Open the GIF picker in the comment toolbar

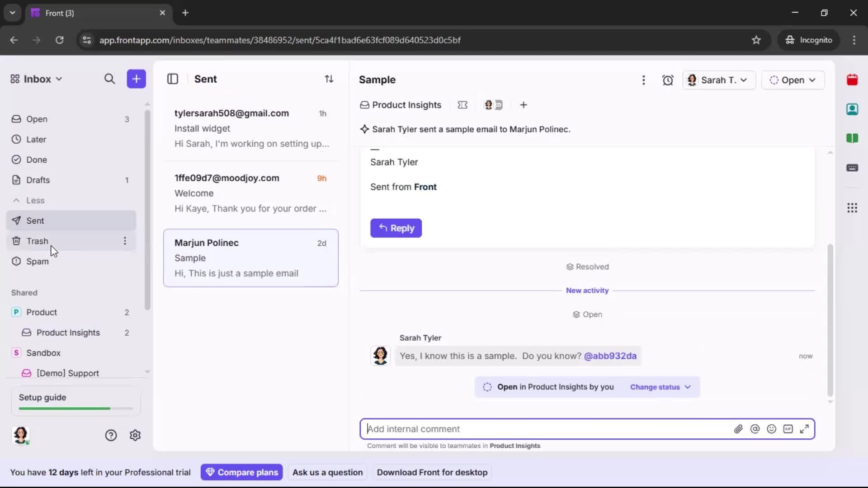point(788,429)
